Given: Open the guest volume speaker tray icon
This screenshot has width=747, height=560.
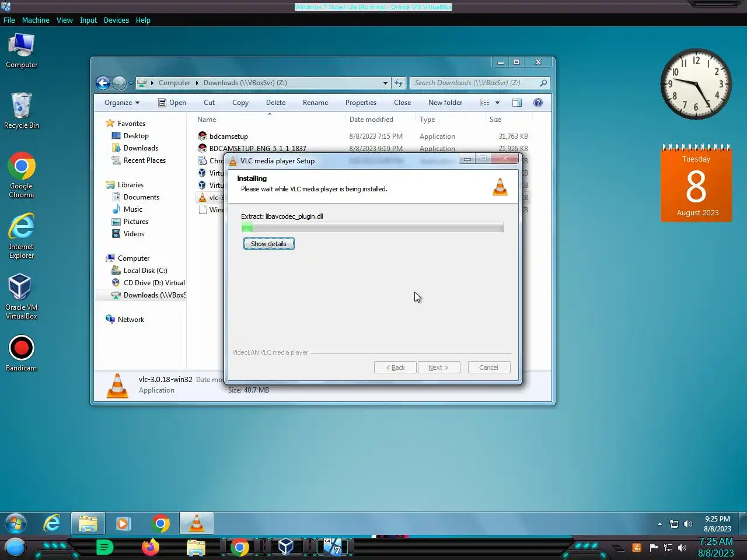Looking at the screenshot, I should 688,524.
